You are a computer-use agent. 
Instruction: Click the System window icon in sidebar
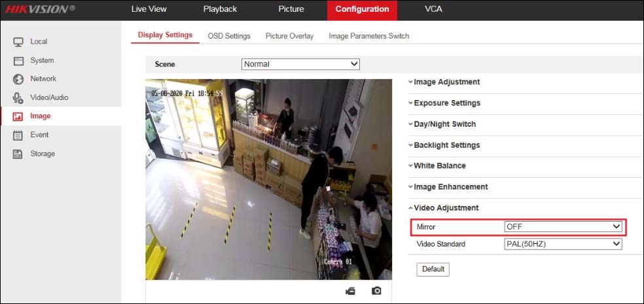(18, 61)
